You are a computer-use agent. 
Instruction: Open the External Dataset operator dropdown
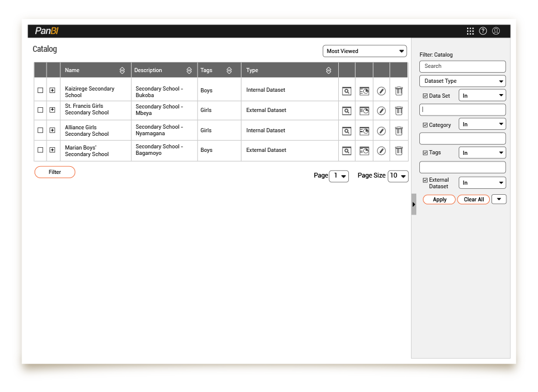482,183
